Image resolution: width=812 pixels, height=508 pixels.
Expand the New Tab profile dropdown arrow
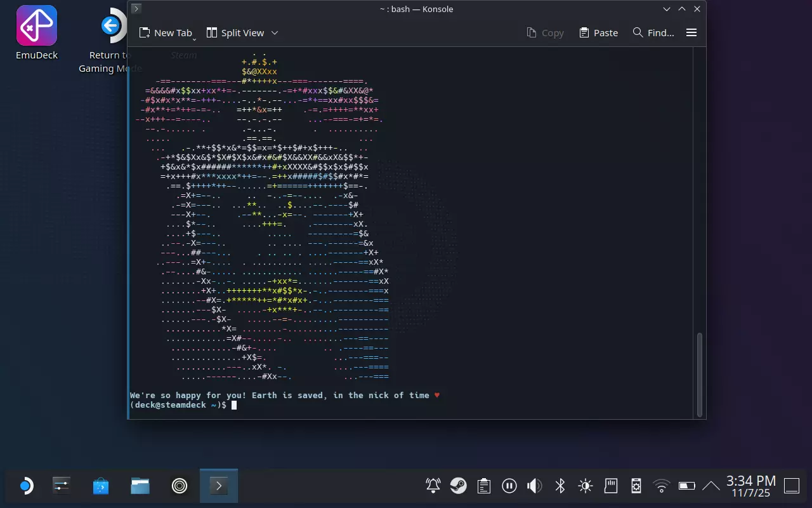[194, 38]
